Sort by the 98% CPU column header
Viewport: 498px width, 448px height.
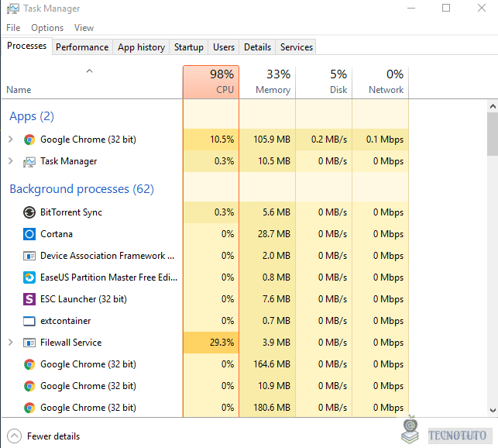coord(211,82)
